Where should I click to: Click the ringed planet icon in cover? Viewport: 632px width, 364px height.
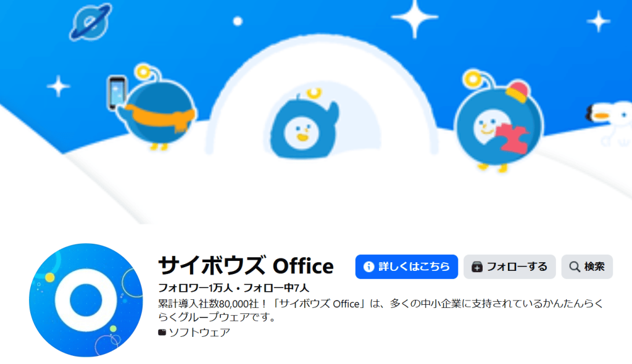pyautogui.click(x=90, y=22)
